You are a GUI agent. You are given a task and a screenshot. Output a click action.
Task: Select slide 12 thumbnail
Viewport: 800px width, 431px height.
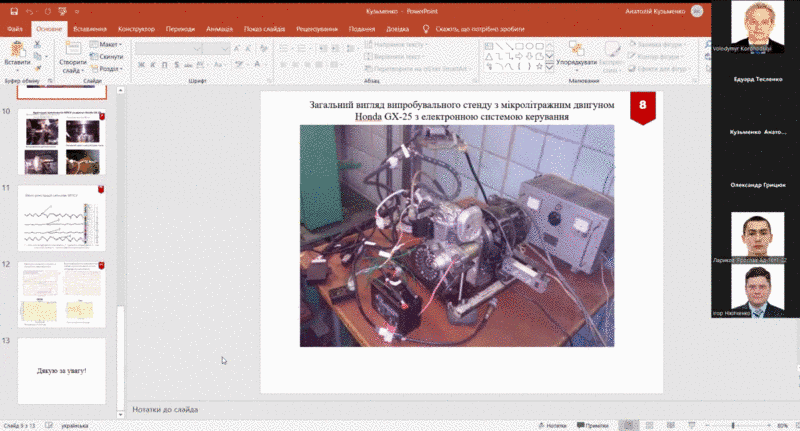tap(62, 295)
